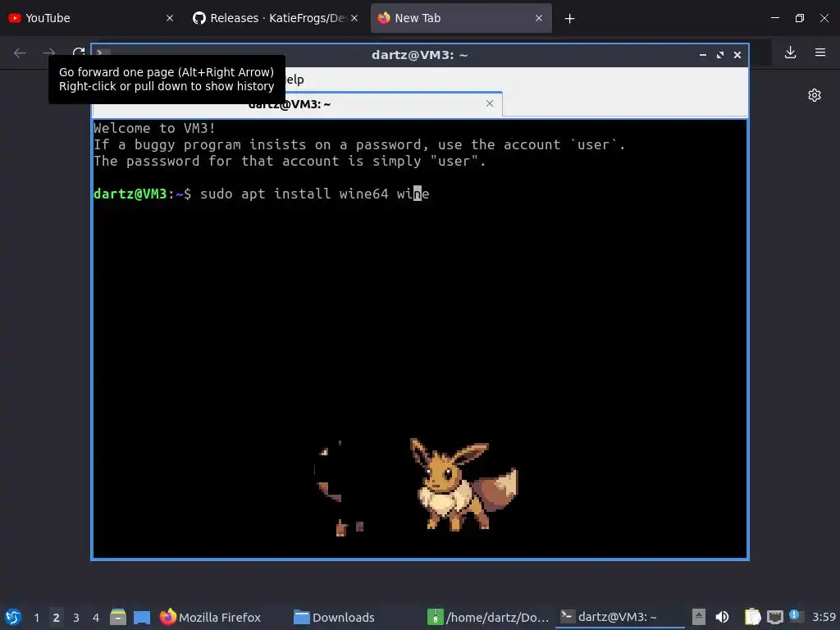Minimize the Firefox browser window
The width and height of the screenshot is (840, 630).
click(775, 18)
